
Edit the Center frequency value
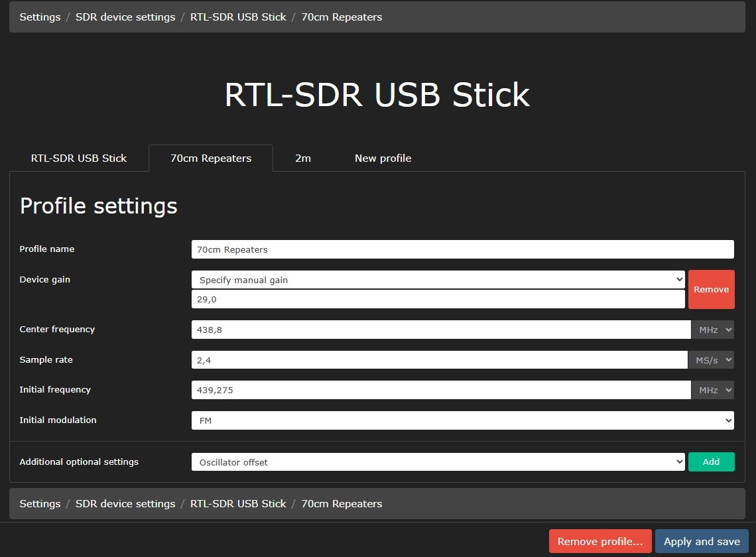[441, 330]
